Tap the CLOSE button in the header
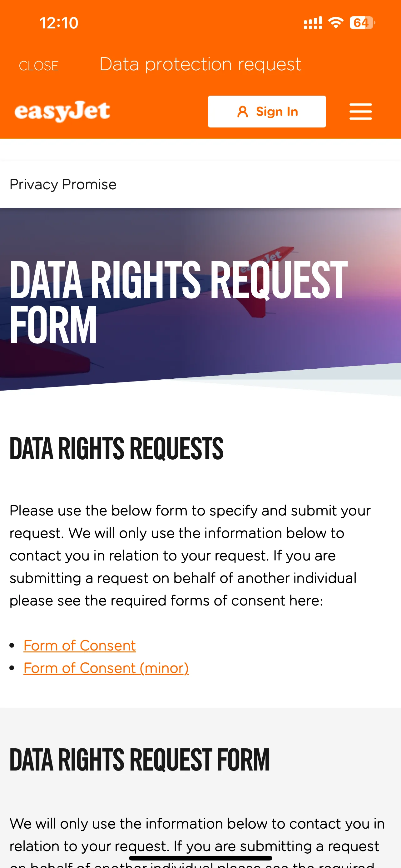 [39, 66]
